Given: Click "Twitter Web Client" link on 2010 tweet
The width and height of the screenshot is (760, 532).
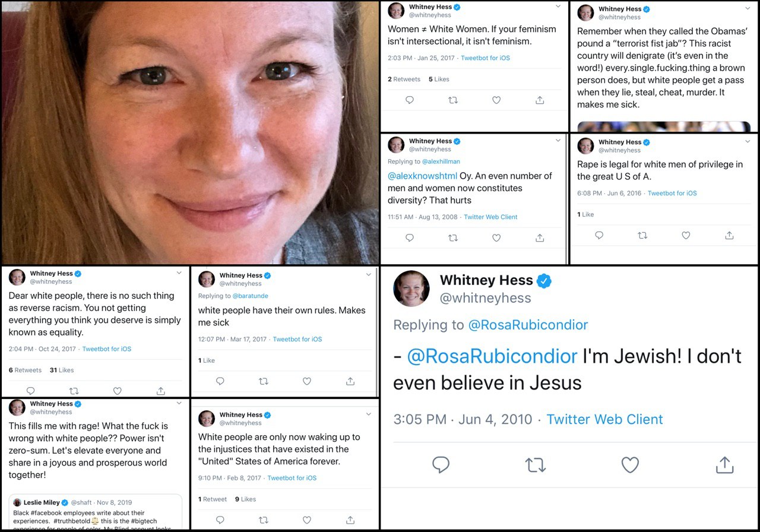Looking at the screenshot, I should (604, 419).
